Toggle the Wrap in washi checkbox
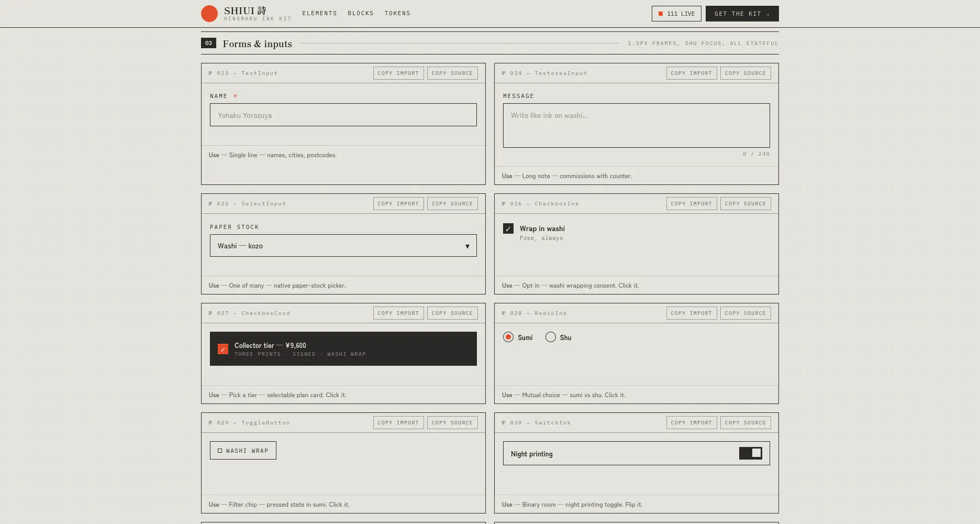The height and width of the screenshot is (524, 980). tap(508, 228)
